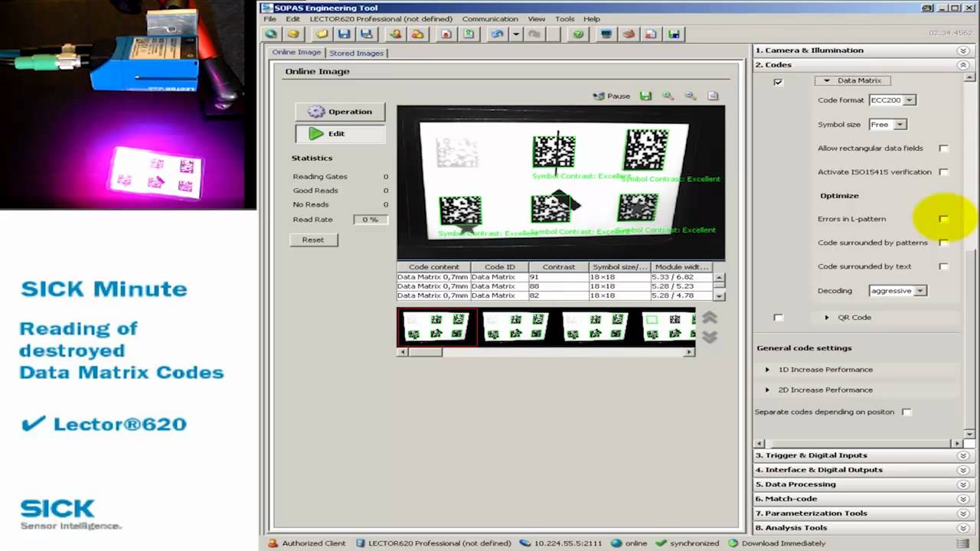This screenshot has width=980, height=551.
Task: Click the blue undo arrow icon
Action: [x=498, y=34]
